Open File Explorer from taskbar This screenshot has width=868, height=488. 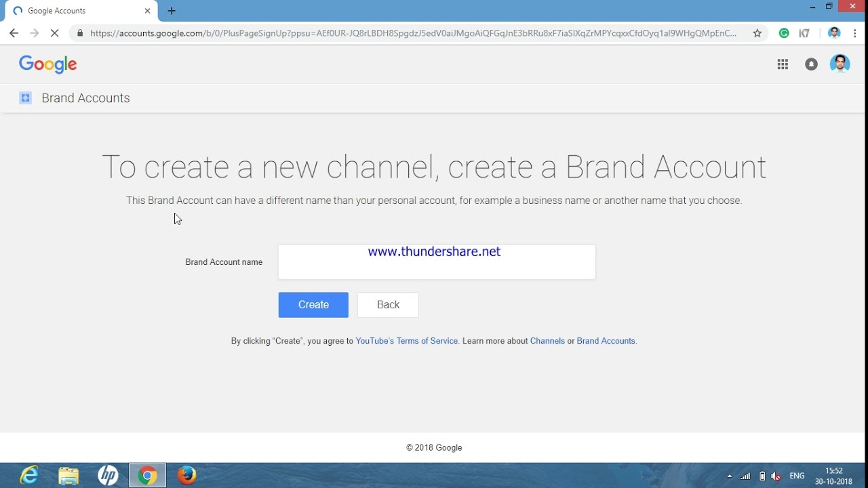68,475
